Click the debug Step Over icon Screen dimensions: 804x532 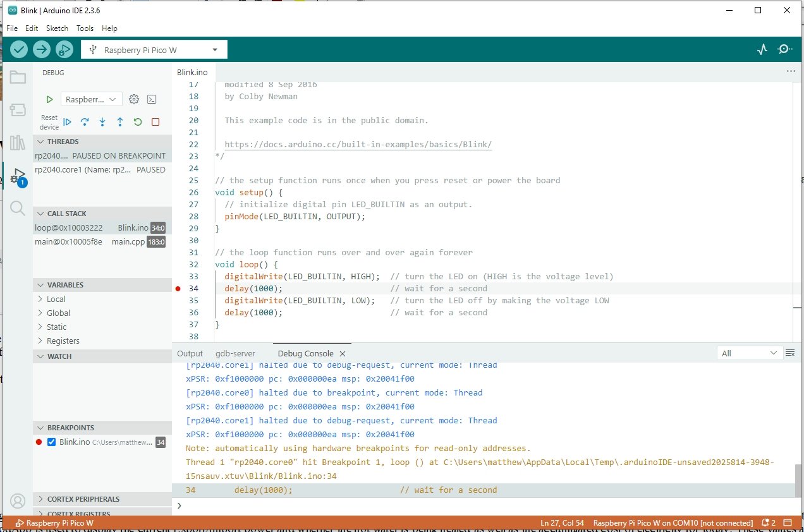pyautogui.click(x=85, y=122)
